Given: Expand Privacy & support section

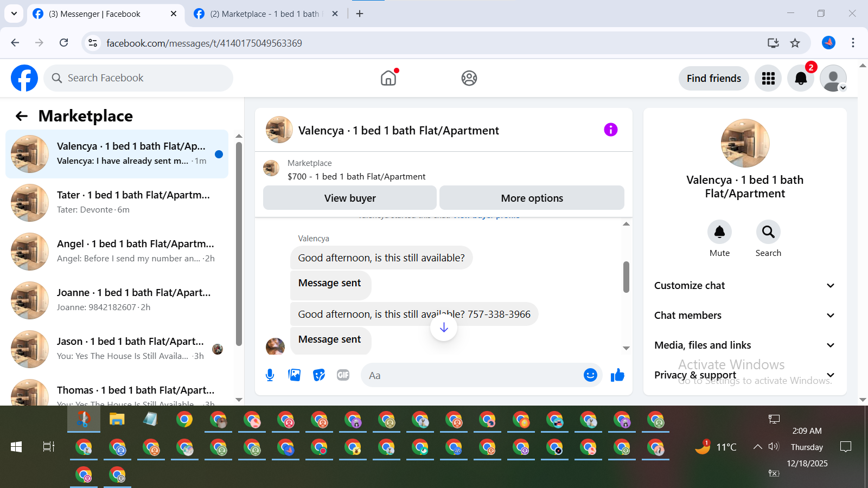Looking at the screenshot, I should pyautogui.click(x=745, y=375).
